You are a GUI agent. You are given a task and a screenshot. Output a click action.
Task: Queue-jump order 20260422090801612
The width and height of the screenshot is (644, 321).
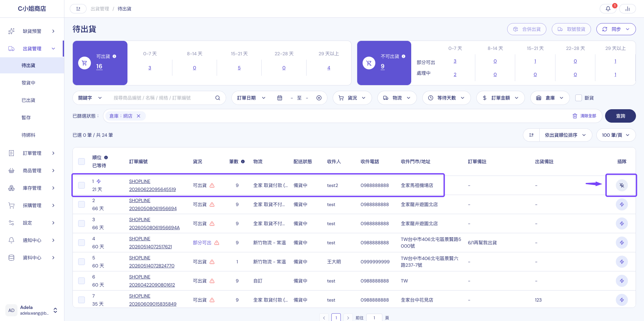tap(622, 281)
